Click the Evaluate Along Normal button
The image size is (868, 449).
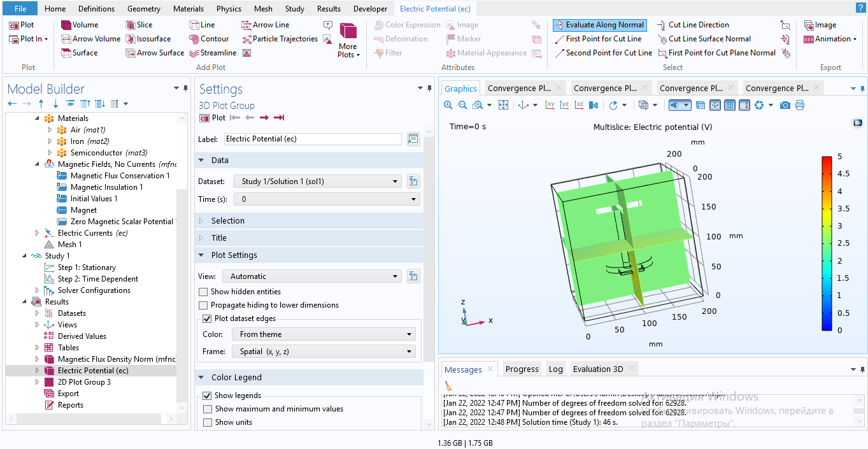[599, 25]
